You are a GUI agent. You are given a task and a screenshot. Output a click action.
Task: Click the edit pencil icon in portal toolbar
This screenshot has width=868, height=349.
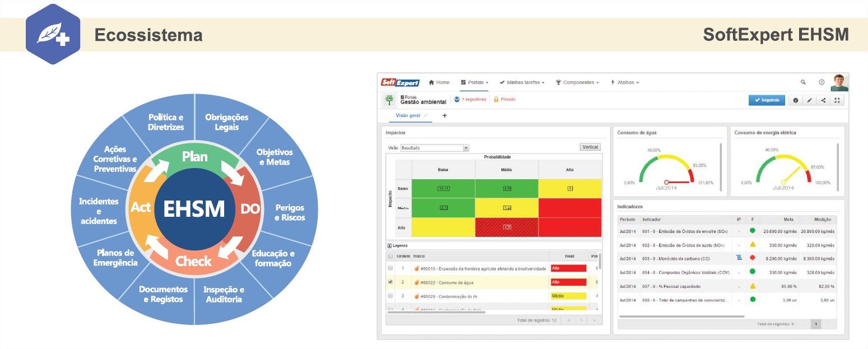tap(809, 100)
